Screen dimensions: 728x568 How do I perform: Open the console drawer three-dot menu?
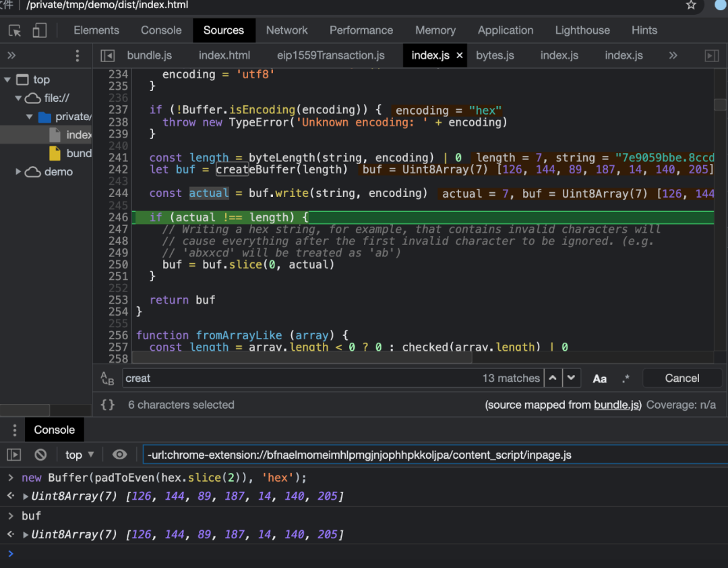(15, 430)
